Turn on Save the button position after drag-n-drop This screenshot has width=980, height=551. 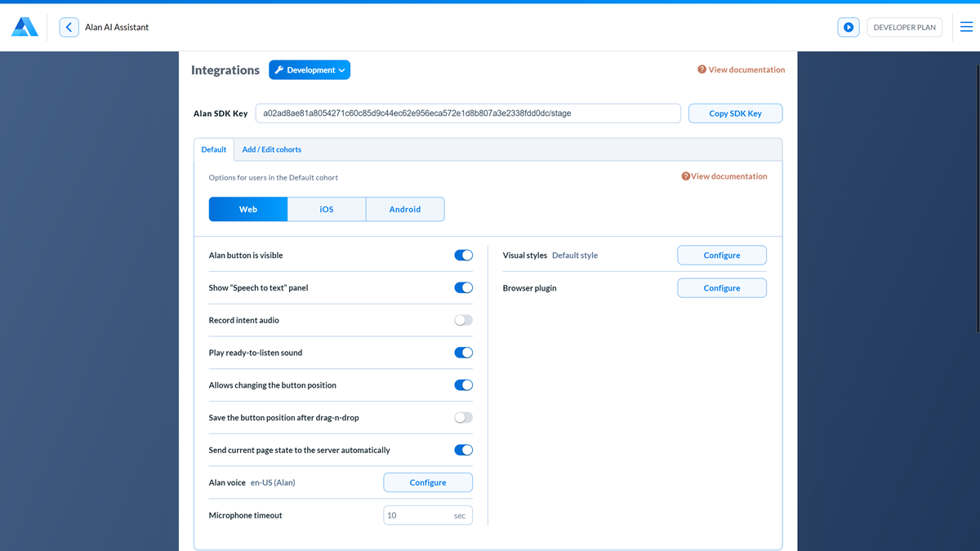coord(463,417)
